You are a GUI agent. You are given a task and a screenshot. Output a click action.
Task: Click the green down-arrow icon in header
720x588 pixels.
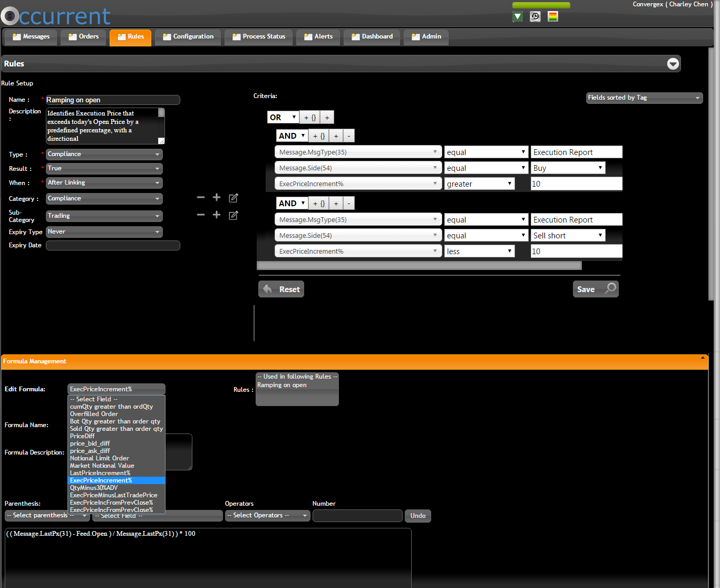pos(518,17)
